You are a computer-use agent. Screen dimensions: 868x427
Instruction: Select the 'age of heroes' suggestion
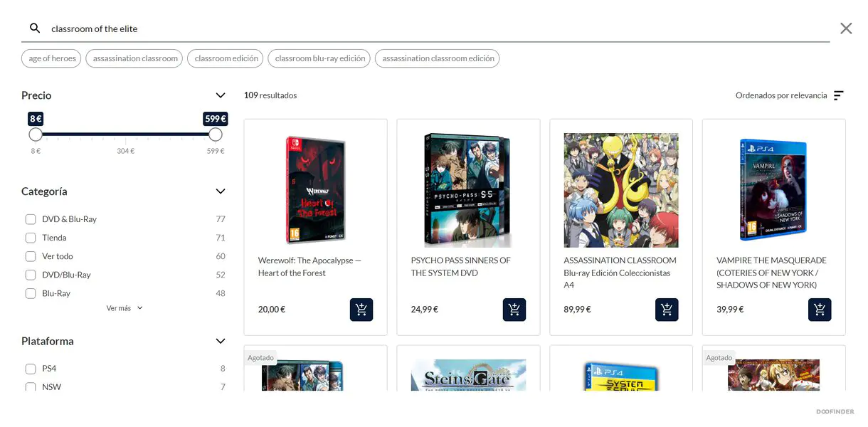pyautogui.click(x=53, y=58)
